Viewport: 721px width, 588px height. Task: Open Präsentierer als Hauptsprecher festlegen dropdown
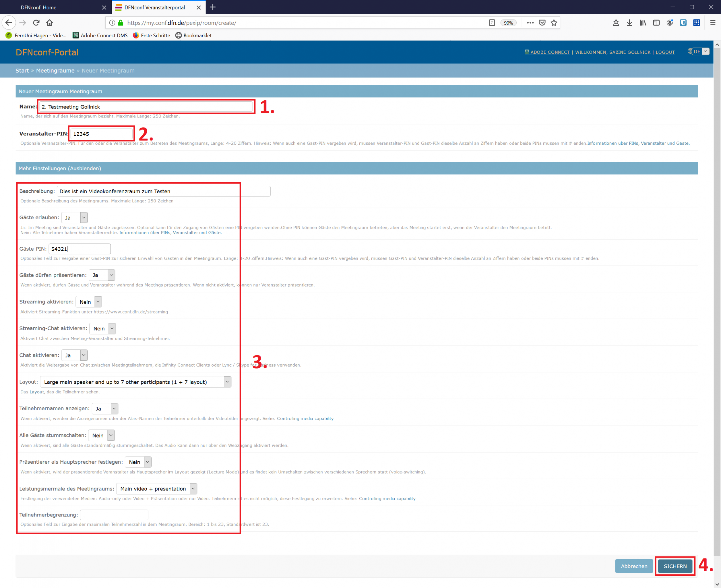tap(138, 462)
